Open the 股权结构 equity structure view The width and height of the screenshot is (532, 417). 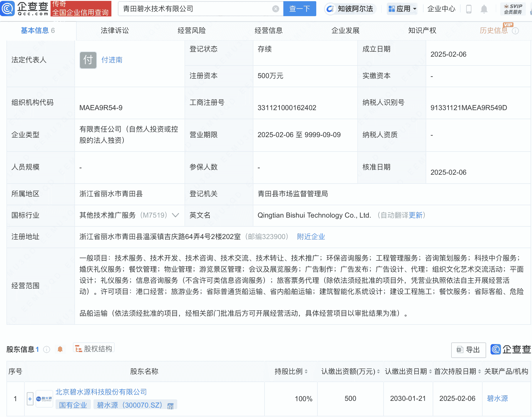93,348
